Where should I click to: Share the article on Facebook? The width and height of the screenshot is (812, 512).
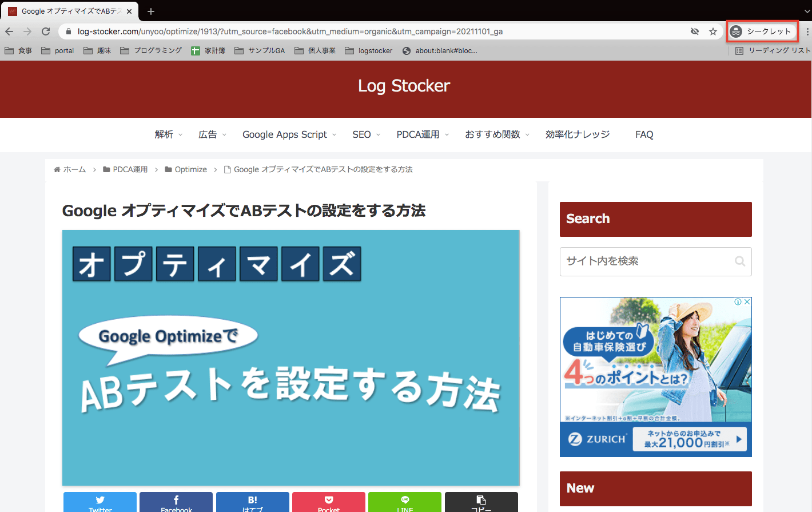click(176, 502)
